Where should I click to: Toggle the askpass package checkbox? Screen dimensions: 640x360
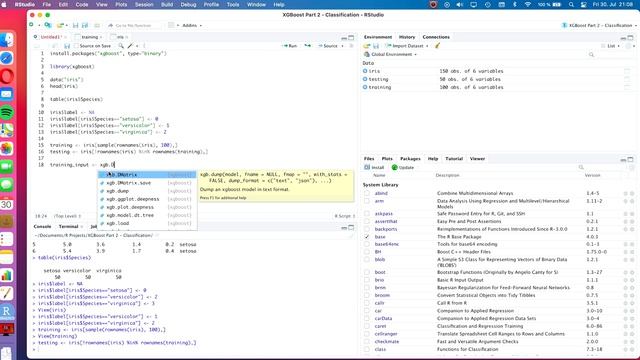coord(367,213)
